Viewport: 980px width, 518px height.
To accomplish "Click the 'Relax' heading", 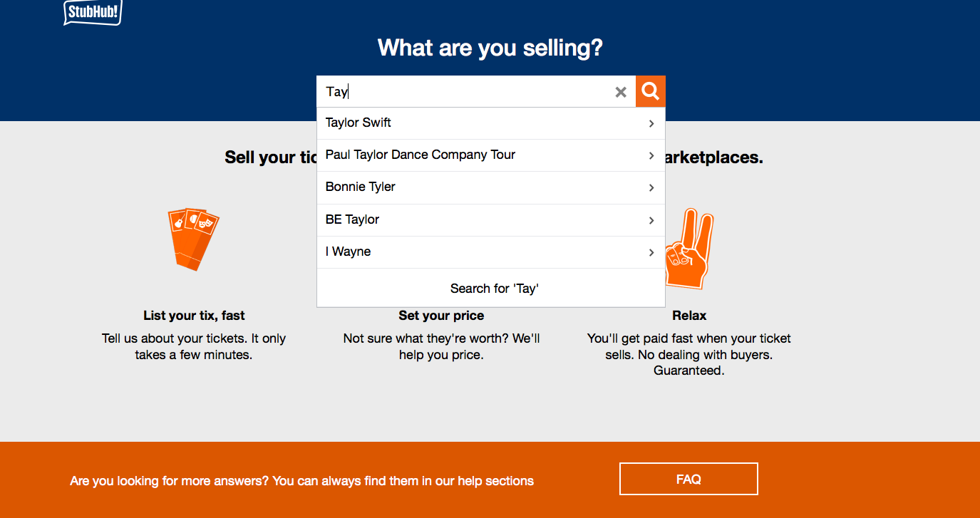I will pos(689,315).
